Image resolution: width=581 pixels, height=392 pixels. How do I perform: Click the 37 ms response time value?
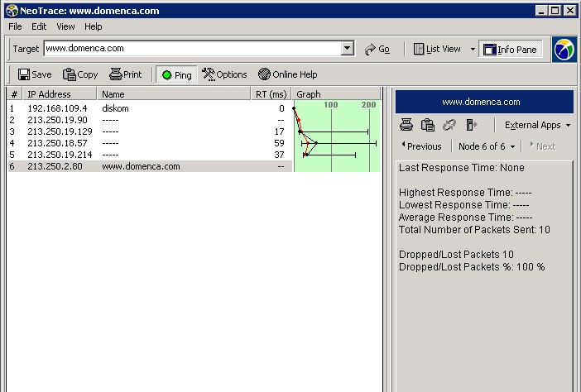point(279,155)
